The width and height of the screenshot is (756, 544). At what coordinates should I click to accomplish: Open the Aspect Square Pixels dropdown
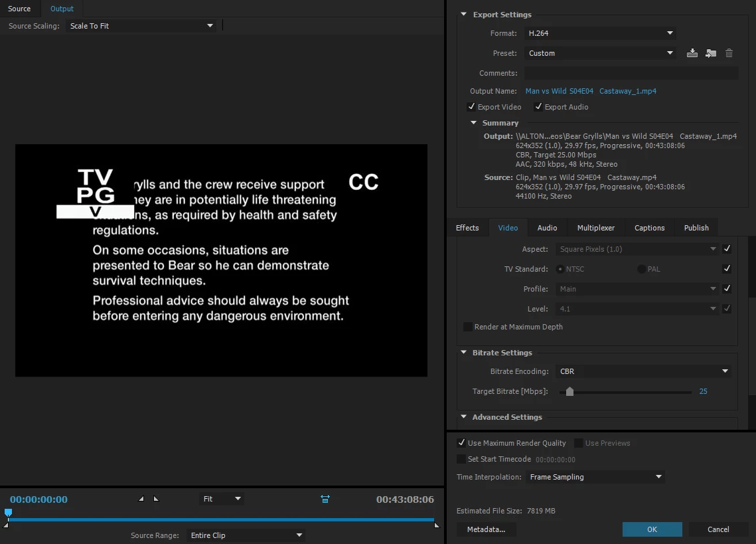[637, 249]
